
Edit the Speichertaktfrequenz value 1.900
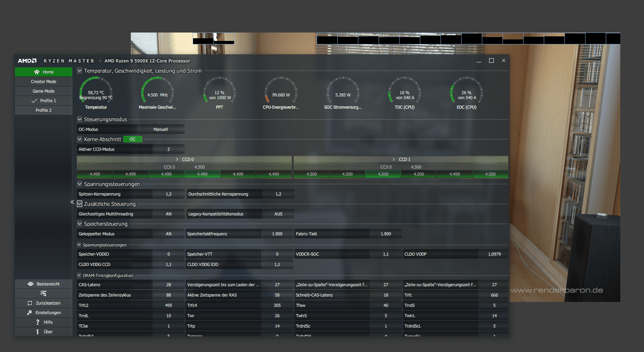point(277,234)
